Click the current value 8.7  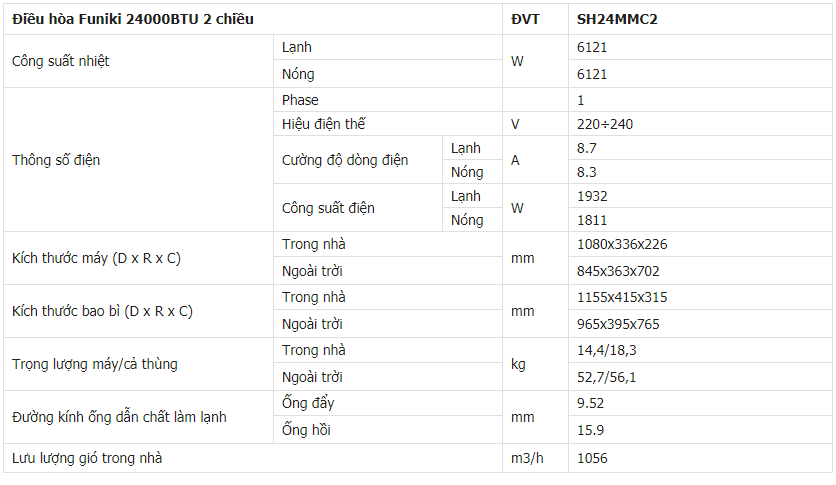(587, 147)
